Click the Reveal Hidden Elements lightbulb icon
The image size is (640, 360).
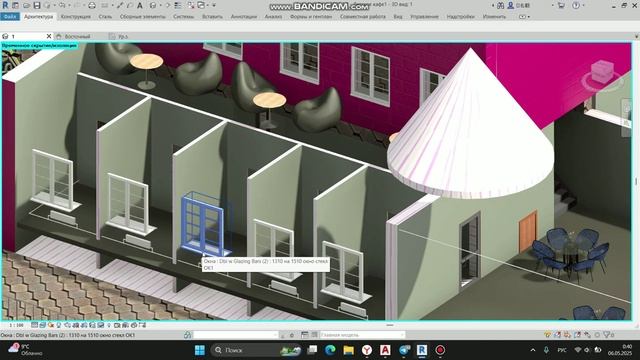click(109, 325)
